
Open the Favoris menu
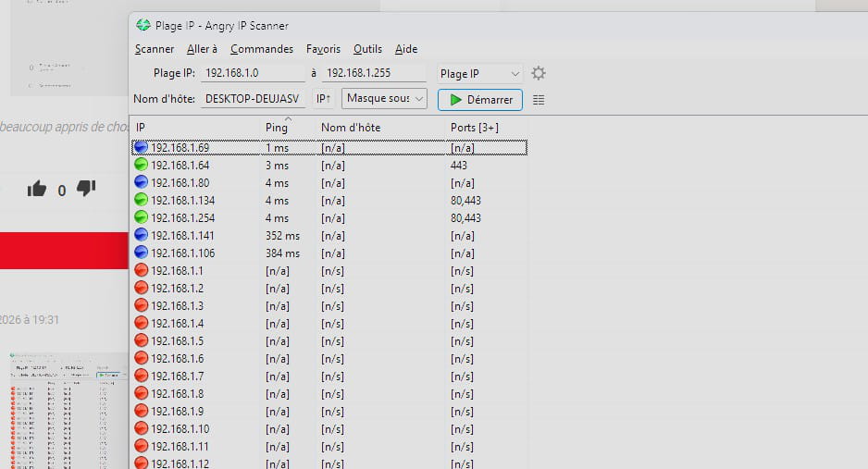[323, 49]
